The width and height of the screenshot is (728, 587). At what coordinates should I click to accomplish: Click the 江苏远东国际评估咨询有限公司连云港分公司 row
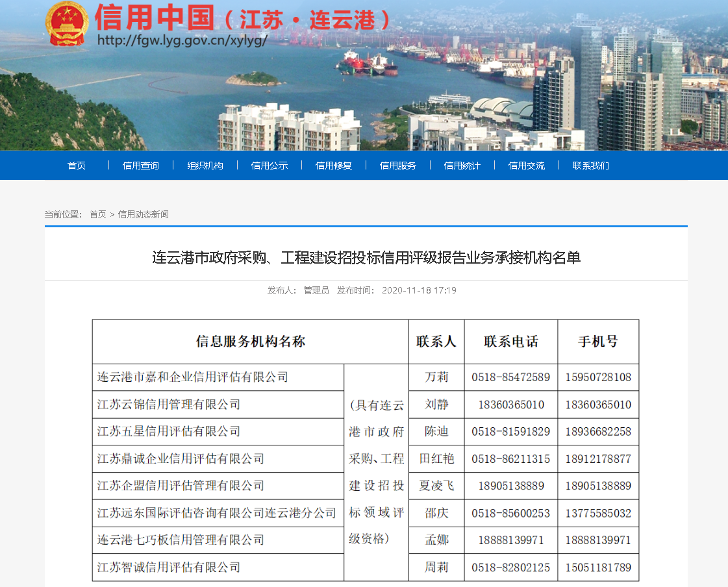click(217, 513)
